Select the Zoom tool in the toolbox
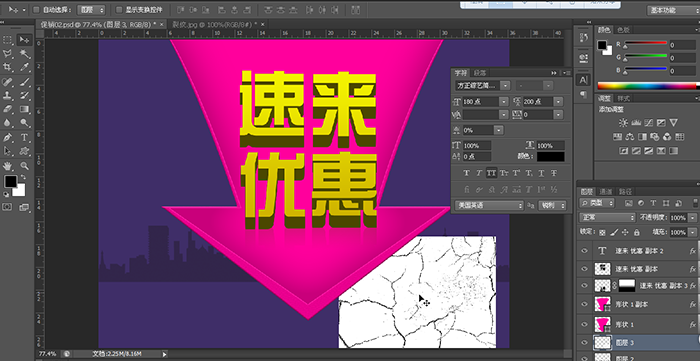The width and height of the screenshot is (700, 361). (x=24, y=166)
